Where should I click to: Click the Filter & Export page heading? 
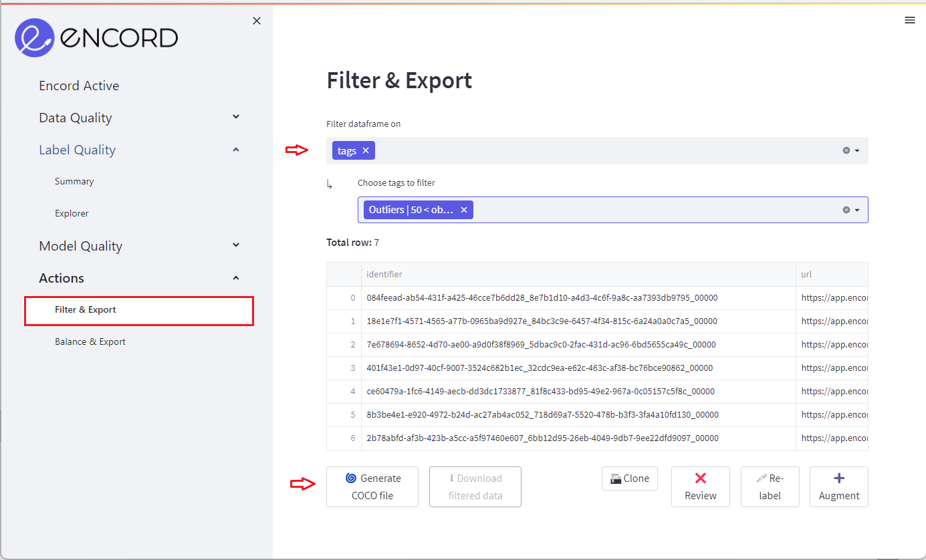tap(399, 80)
